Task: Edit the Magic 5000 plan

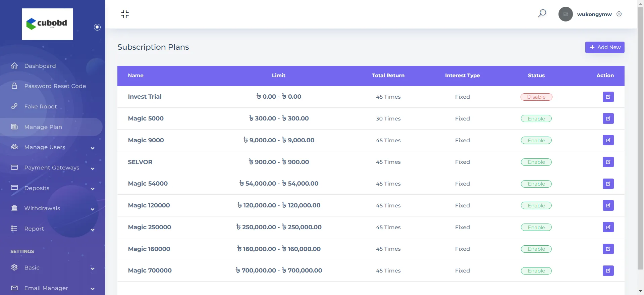Action: [x=608, y=118]
